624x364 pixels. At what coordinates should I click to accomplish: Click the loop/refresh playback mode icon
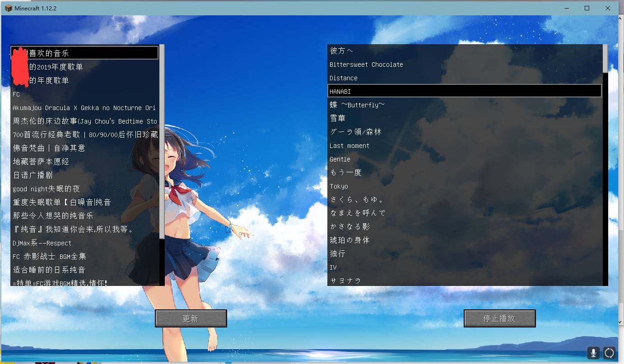click(609, 353)
